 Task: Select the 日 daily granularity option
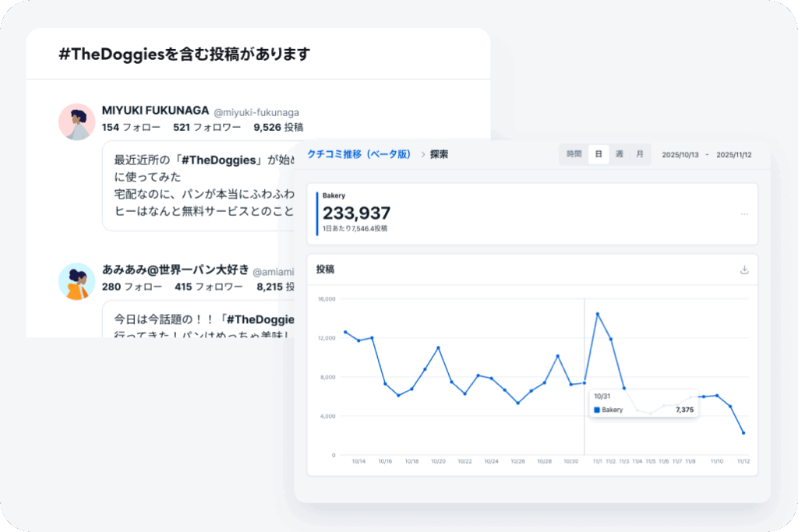pos(598,154)
